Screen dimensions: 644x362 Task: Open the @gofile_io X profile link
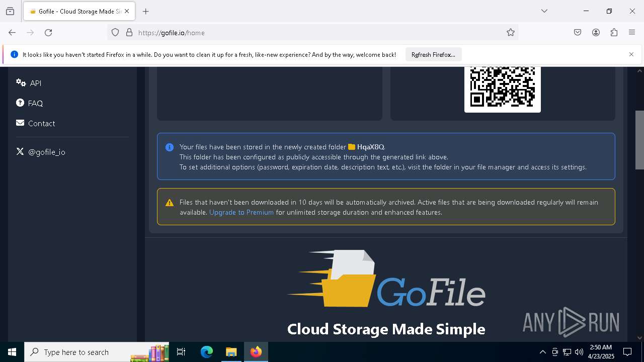click(x=41, y=152)
